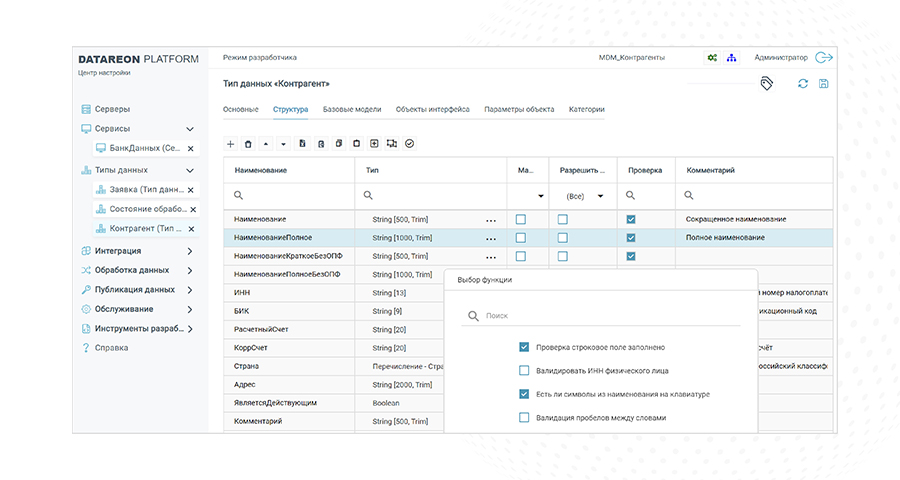Switch to the Базовые модели tab
Image resolution: width=900 pixels, height=480 pixels.
point(352,109)
